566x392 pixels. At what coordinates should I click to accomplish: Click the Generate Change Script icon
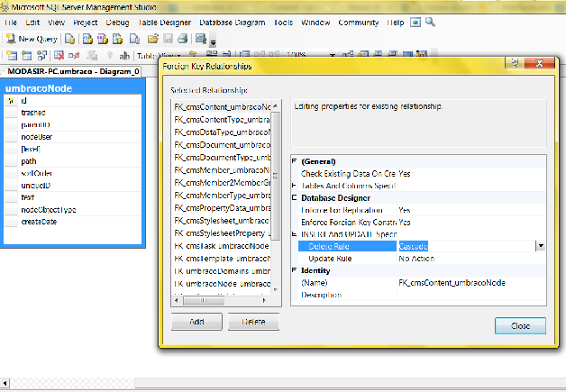(x=93, y=55)
